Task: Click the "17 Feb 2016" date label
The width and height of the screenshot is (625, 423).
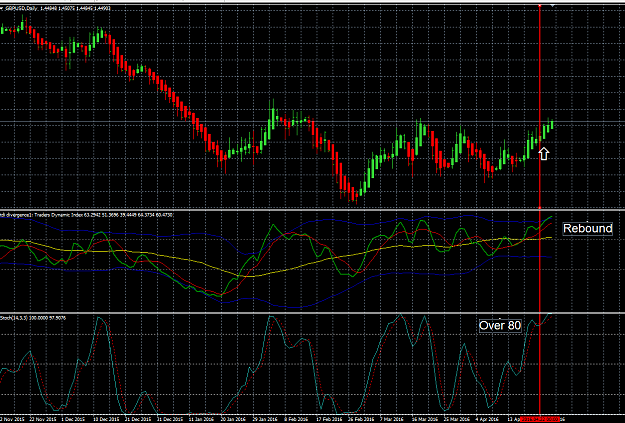Action: tap(329, 419)
